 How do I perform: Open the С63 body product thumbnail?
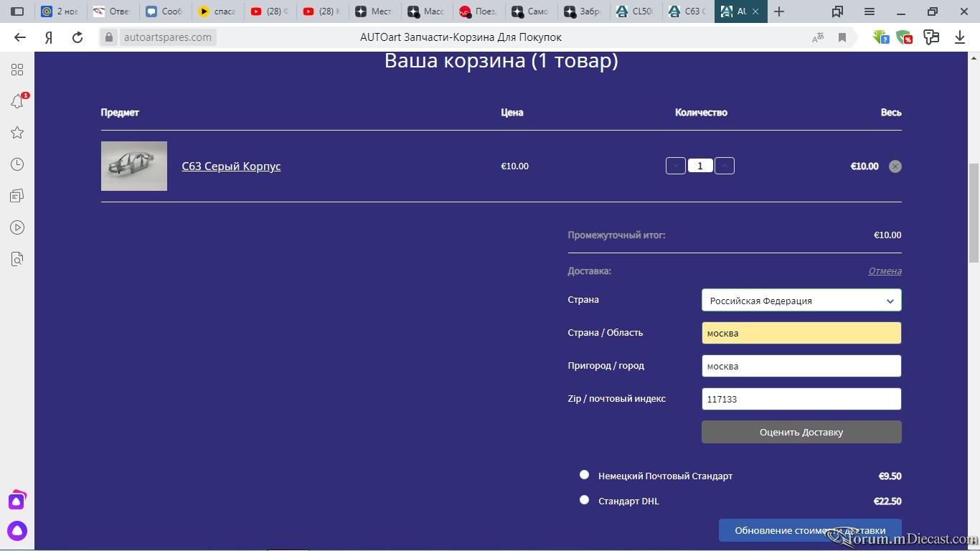[x=134, y=166]
